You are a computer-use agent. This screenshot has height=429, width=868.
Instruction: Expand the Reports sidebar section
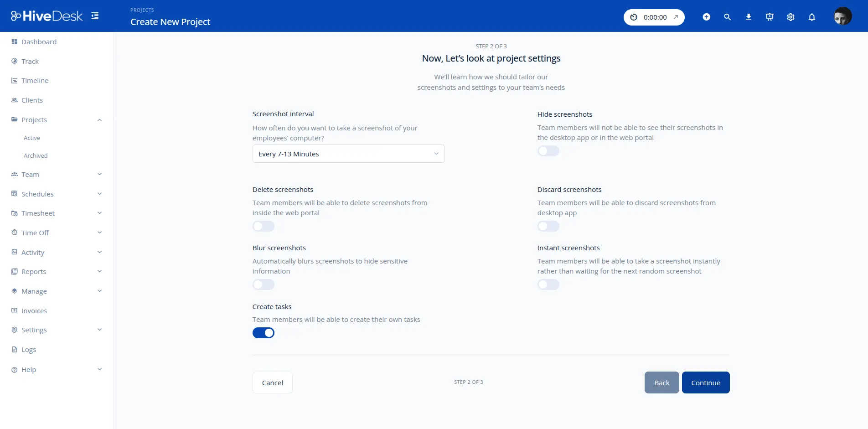pos(100,271)
